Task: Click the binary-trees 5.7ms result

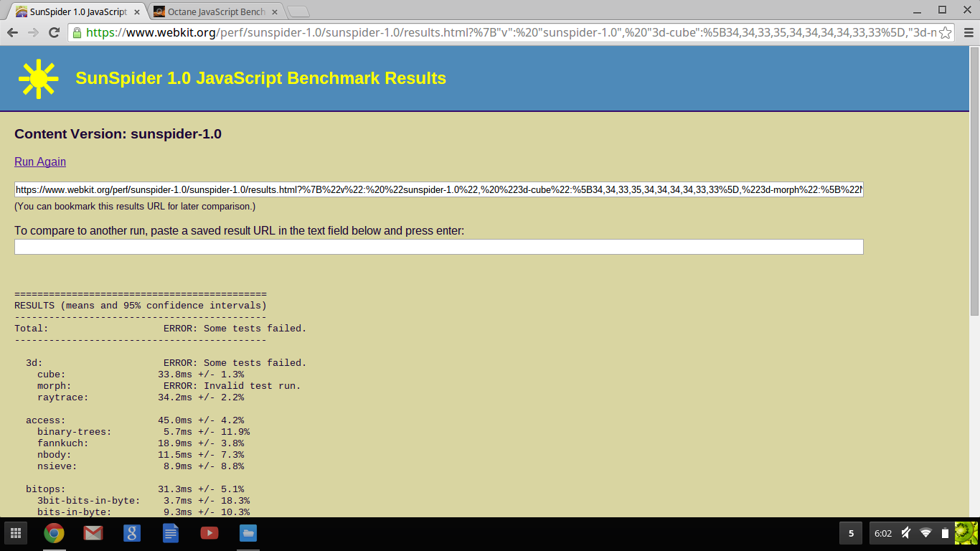Action: click(x=143, y=432)
